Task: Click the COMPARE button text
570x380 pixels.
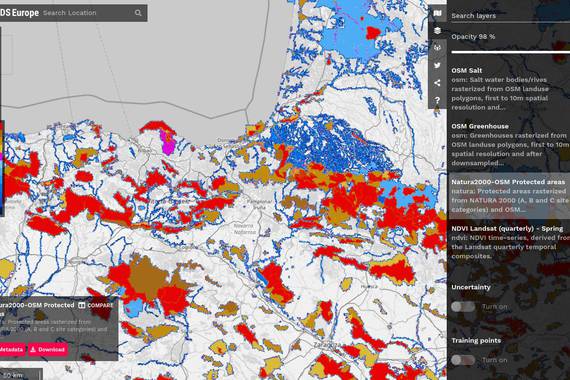Action: 100,305
